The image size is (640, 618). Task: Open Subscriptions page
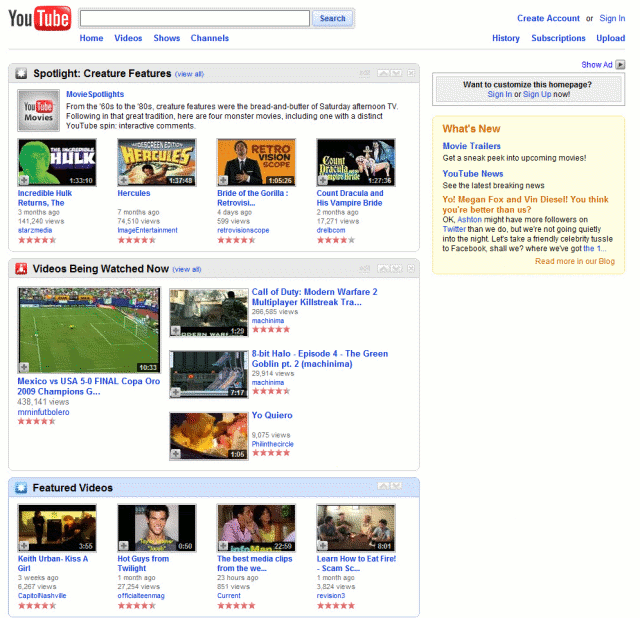(x=558, y=38)
